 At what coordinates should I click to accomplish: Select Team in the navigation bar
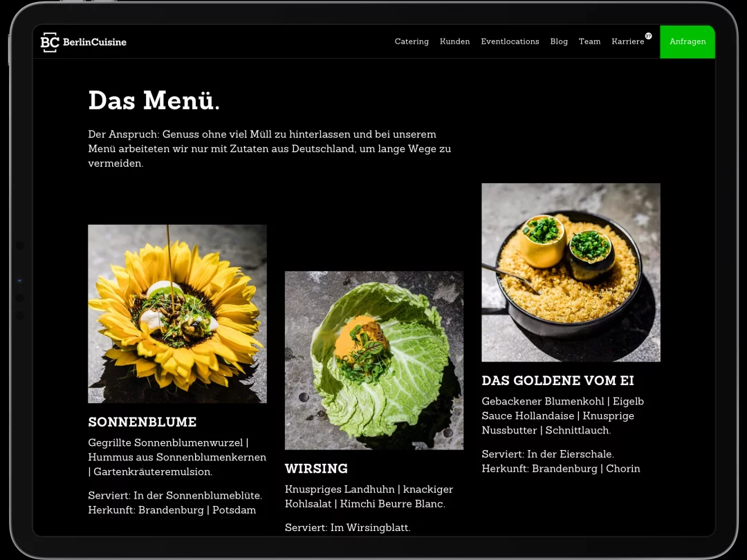[x=589, y=41]
